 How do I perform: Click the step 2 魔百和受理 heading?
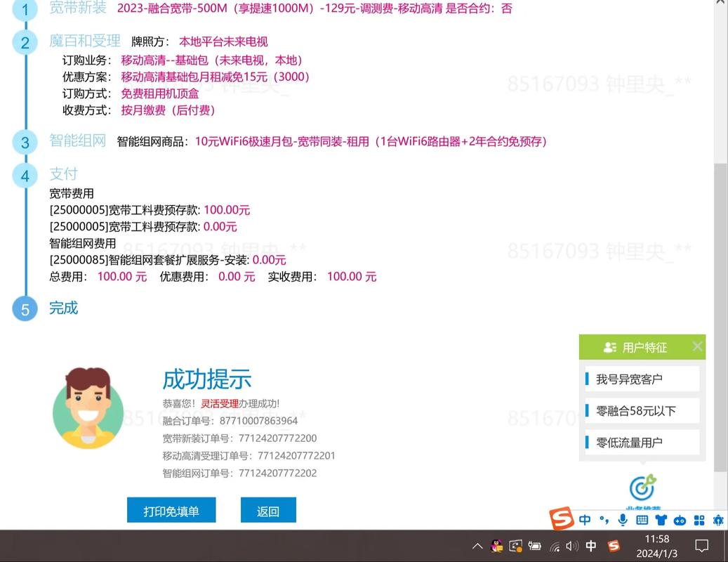85,41
